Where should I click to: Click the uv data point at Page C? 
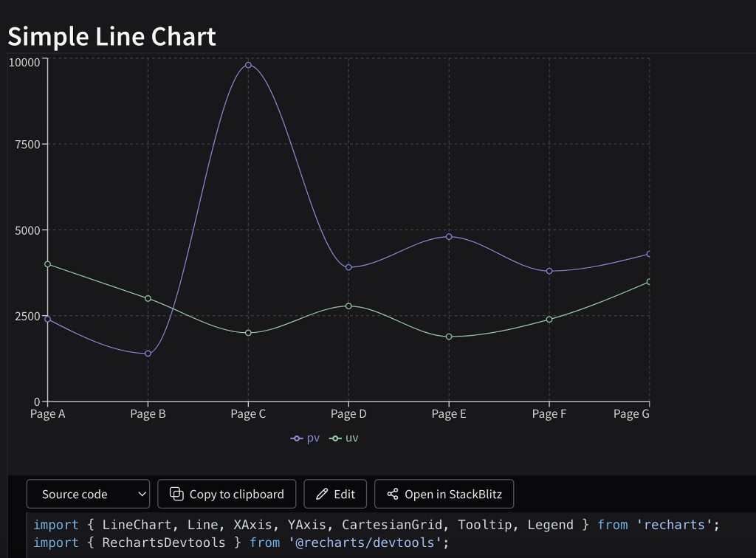tap(248, 333)
